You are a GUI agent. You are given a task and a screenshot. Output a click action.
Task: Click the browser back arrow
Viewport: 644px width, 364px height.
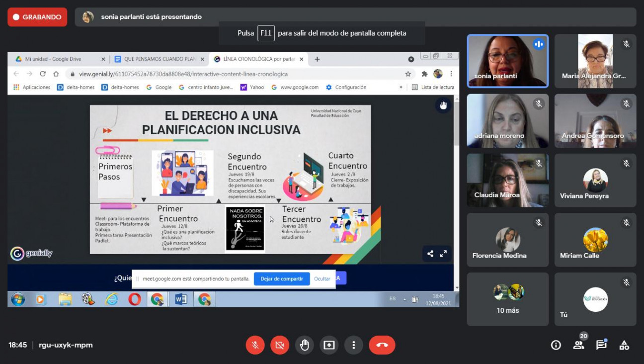(16, 74)
